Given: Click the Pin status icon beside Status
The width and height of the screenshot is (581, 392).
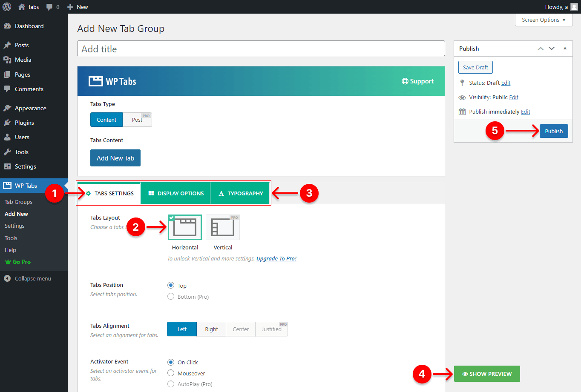Looking at the screenshot, I should click(x=462, y=83).
